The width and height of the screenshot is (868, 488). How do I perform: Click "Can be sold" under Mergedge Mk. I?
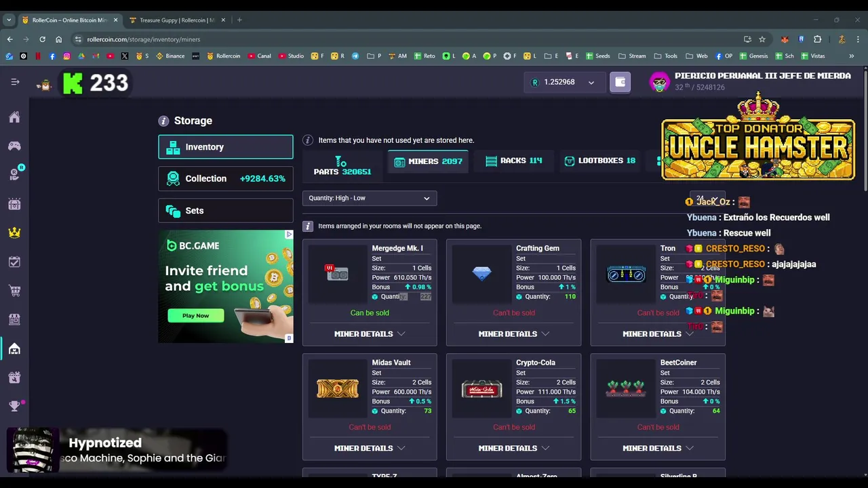[x=370, y=312]
